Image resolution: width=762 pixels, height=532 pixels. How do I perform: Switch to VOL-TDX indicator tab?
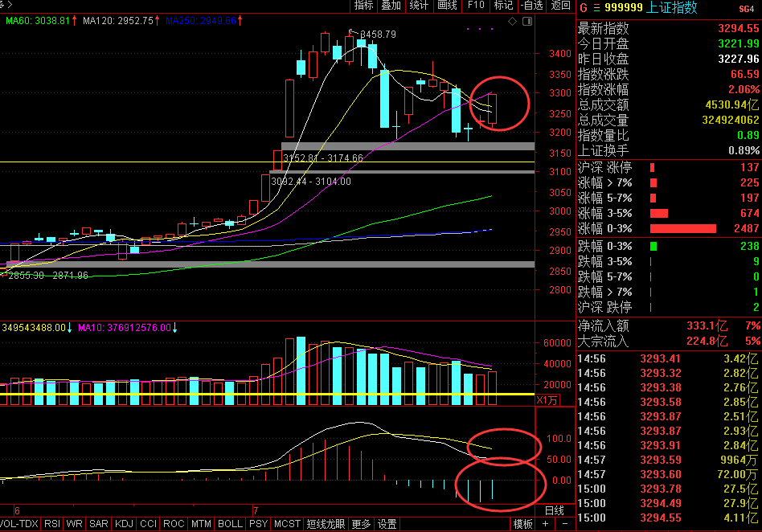point(19,524)
